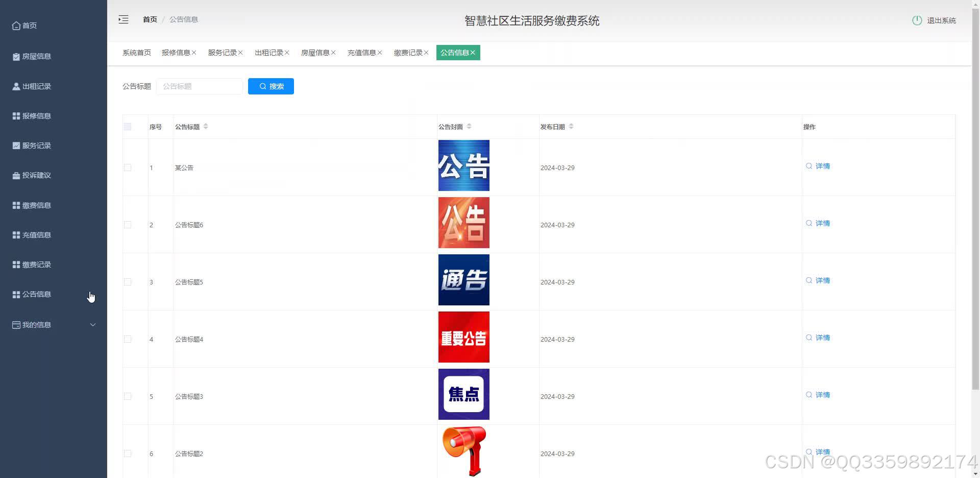Click magnifier icon for 公告标题4 details
This screenshot has height=478, width=980.
pos(809,338)
